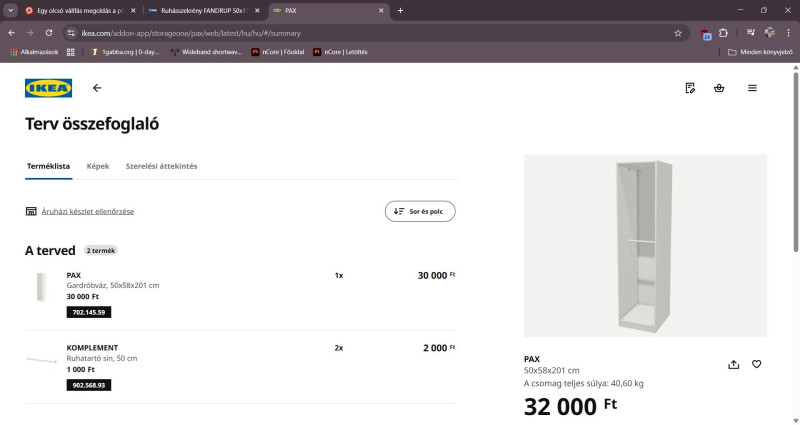Image resolution: width=800 pixels, height=425 pixels.
Task: View site information icon in address bar
Action: tap(71, 33)
